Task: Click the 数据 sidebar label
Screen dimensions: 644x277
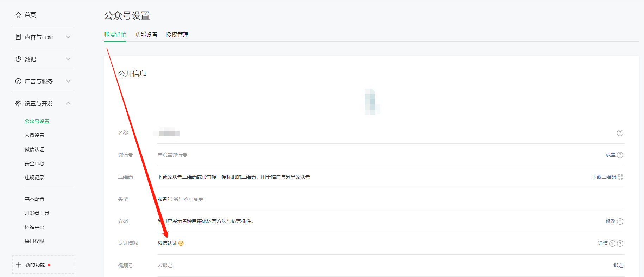Action: (30, 59)
